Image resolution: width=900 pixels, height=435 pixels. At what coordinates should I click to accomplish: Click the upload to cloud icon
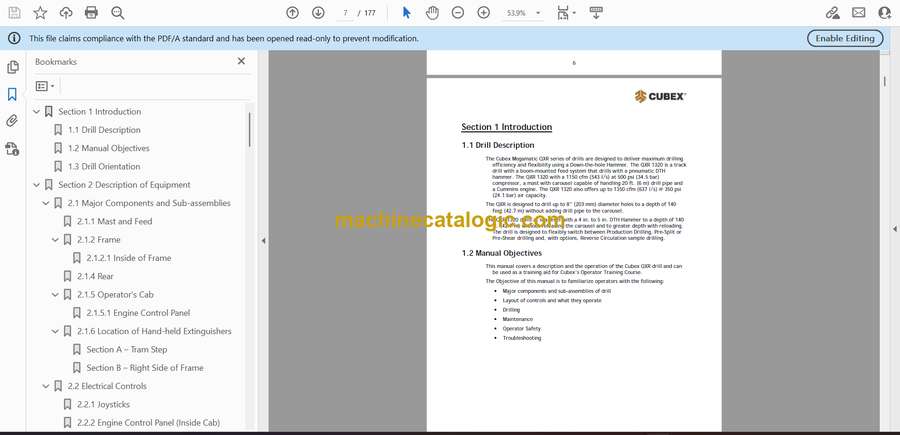point(66,13)
